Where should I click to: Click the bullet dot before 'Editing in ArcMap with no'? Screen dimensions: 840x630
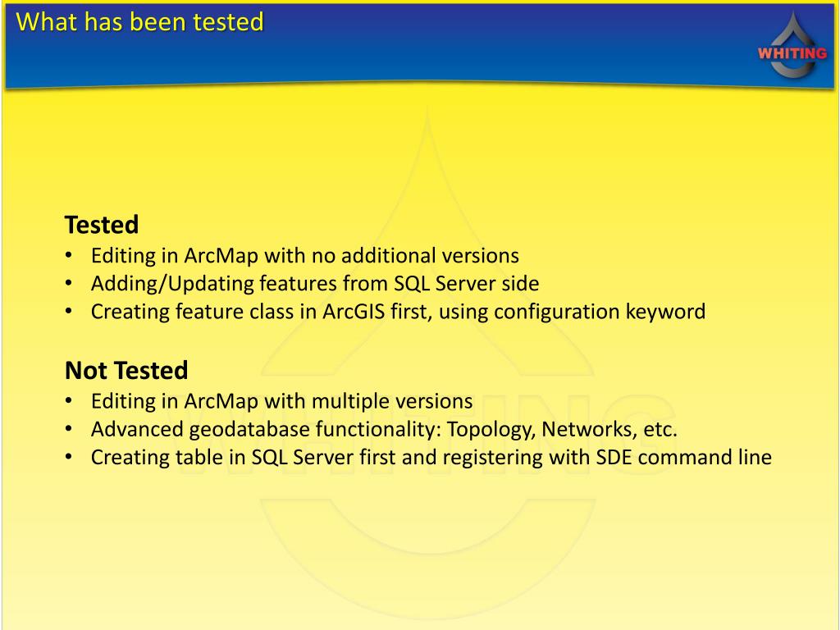[x=69, y=256]
